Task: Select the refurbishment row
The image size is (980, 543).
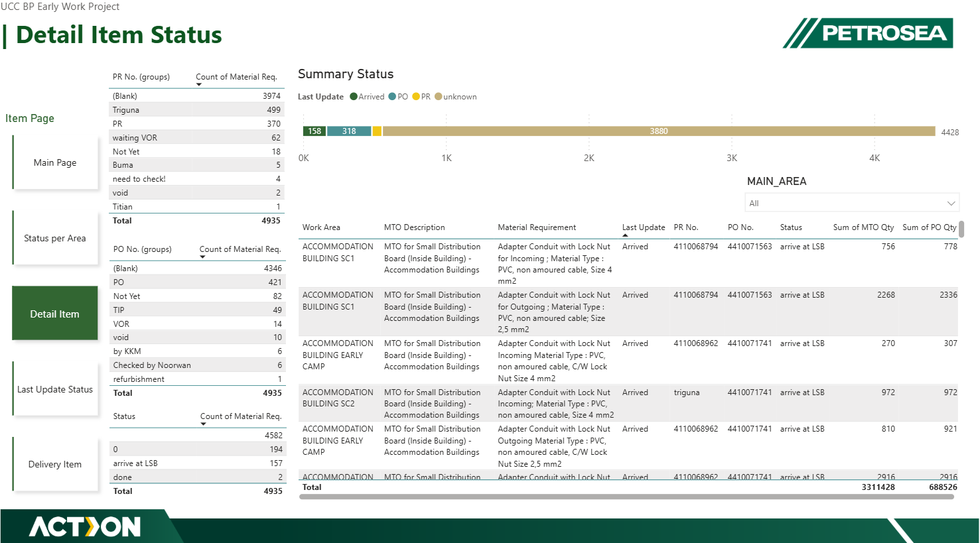Action: [198, 379]
